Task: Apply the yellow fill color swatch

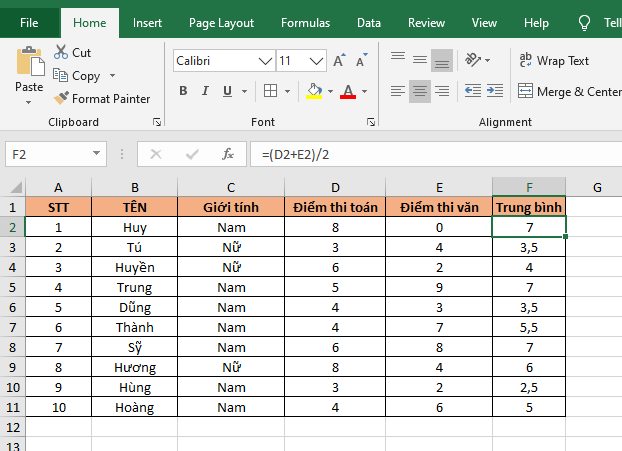Action: [314, 92]
